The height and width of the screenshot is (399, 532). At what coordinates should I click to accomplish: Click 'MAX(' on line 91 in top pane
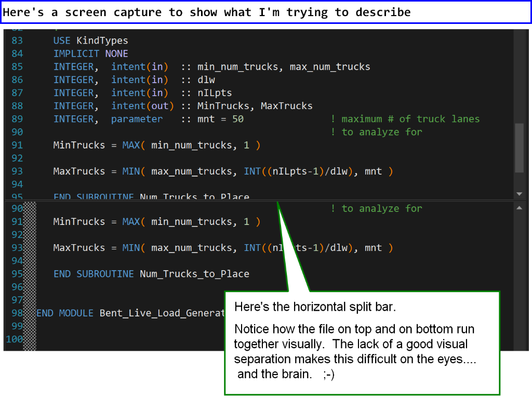tap(134, 145)
